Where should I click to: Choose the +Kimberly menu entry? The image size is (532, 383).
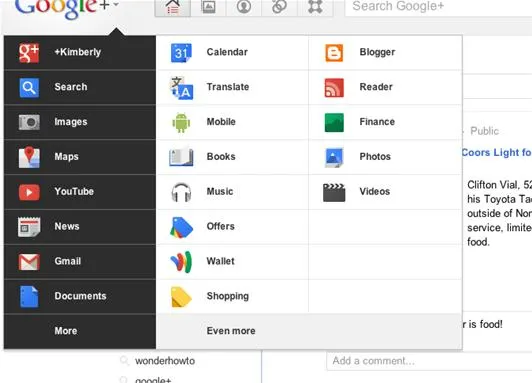tap(80, 52)
